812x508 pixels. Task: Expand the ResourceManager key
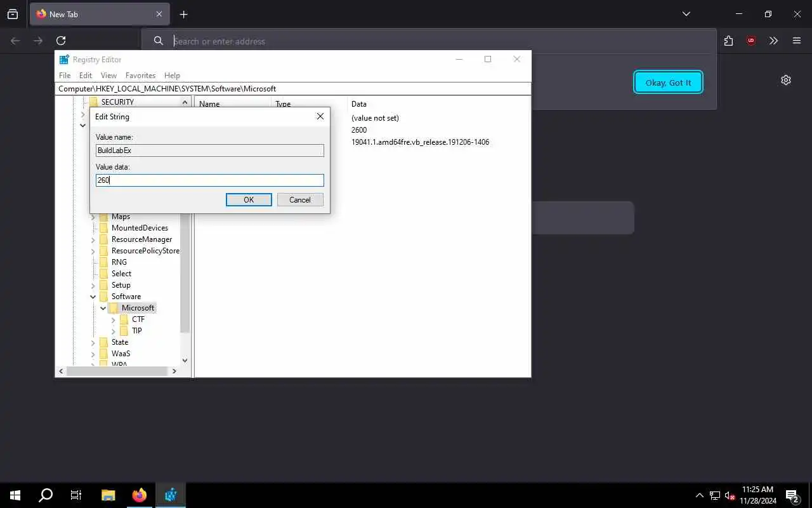[93, 240]
